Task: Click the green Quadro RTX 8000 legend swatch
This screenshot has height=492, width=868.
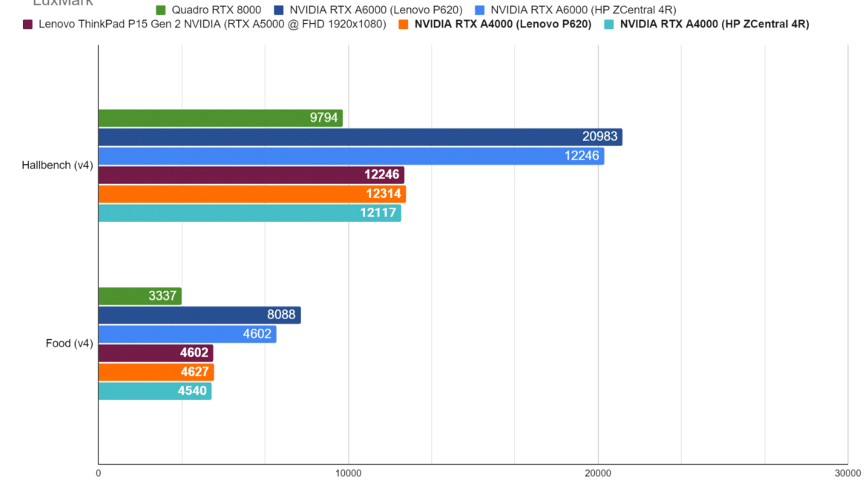Action: point(160,10)
